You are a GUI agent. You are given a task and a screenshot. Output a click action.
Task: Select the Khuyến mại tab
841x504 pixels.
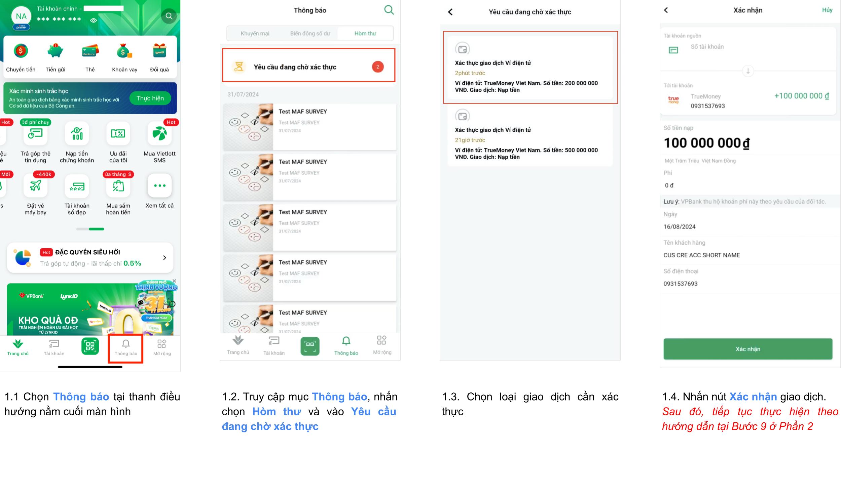255,33
